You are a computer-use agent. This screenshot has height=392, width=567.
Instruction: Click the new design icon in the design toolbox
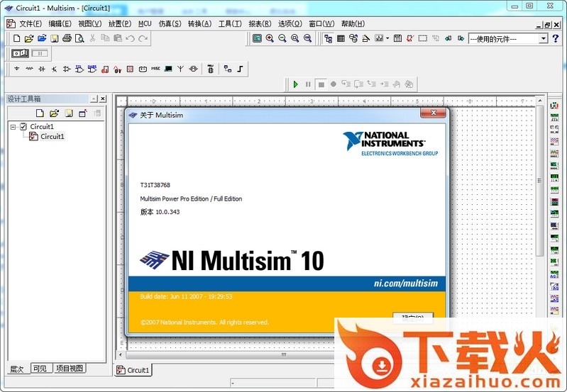point(40,113)
